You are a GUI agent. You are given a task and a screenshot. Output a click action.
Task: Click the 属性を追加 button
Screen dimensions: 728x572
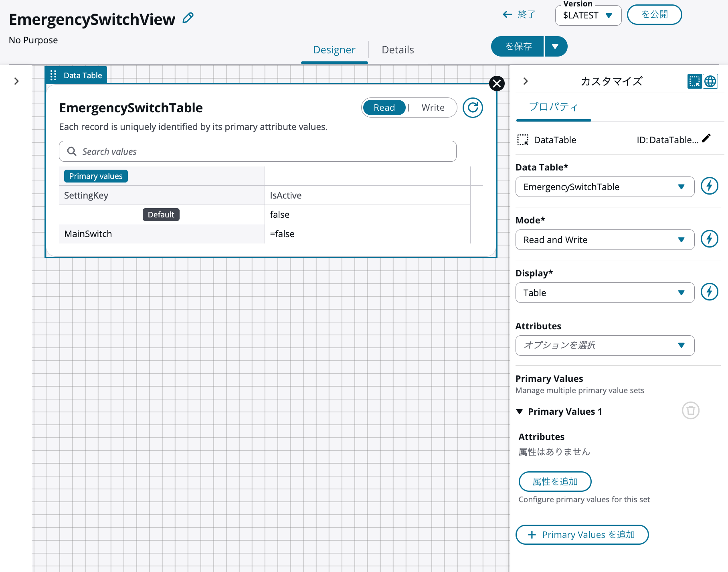(555, 481)
